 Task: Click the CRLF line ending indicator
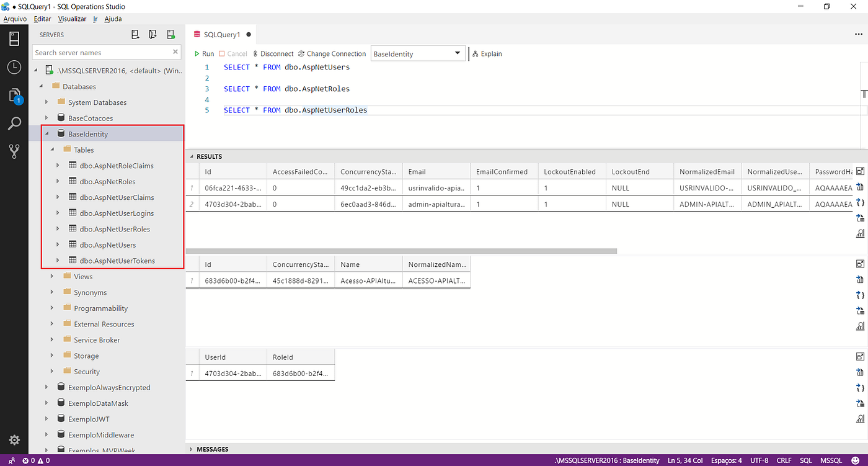[x=784, y=460]
